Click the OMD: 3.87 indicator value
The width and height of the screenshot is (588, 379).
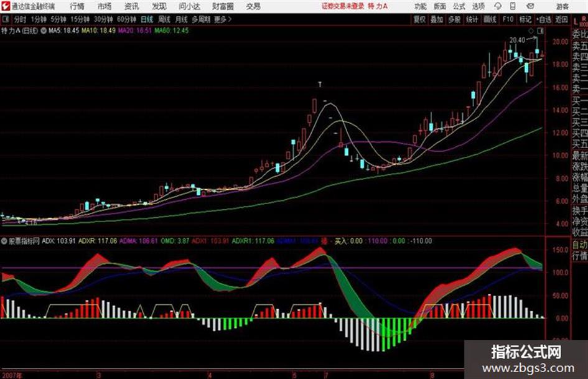click(175, 241)
